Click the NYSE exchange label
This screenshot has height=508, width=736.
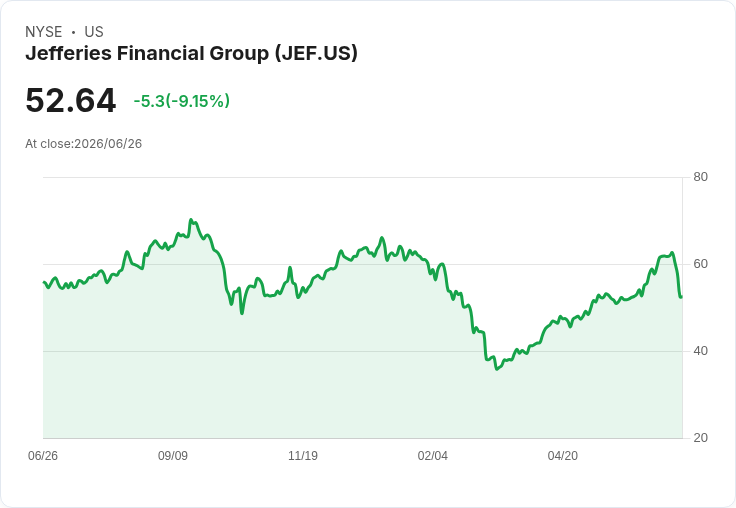(x=44, y=32)
